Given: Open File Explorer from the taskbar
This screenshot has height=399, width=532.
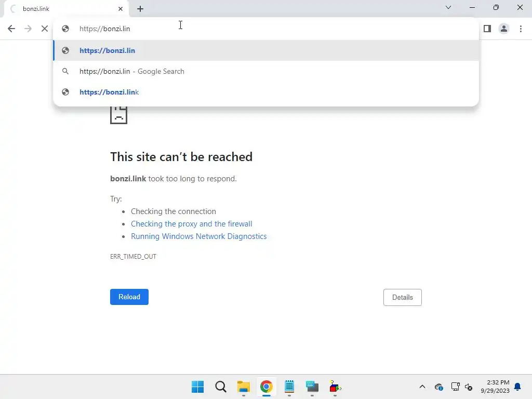Looking at the screenshot, I should [x=244, y=387].
